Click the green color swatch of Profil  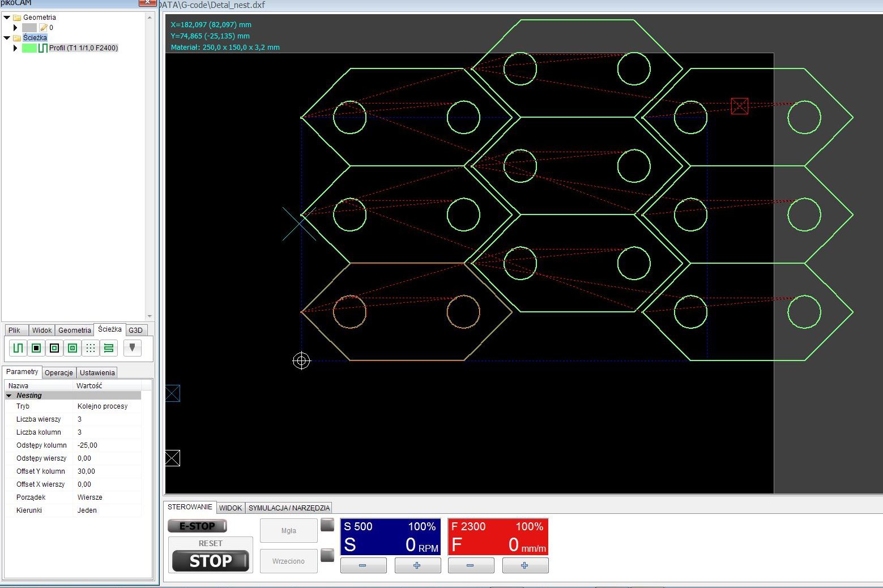tap(29, 48)
